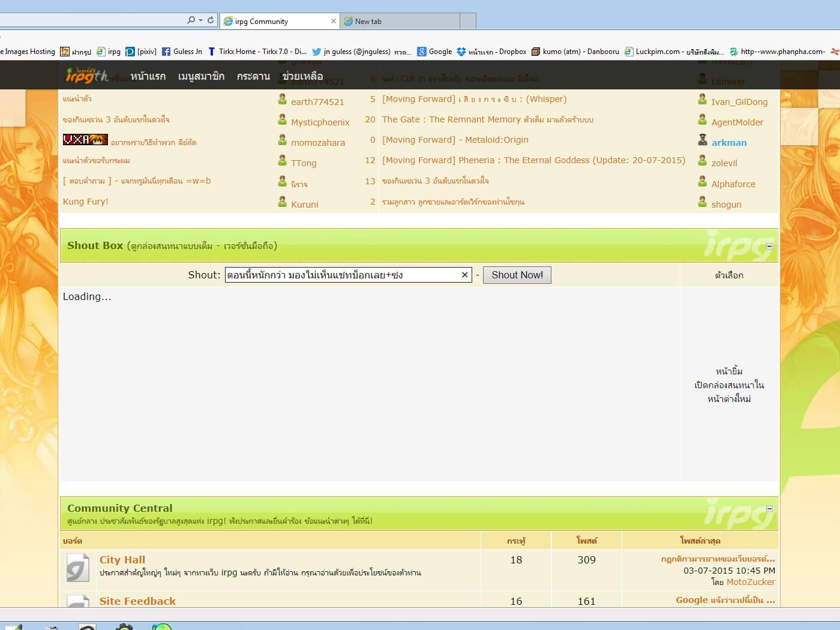Open the ฝากรูป bookmark

point(76,52)
